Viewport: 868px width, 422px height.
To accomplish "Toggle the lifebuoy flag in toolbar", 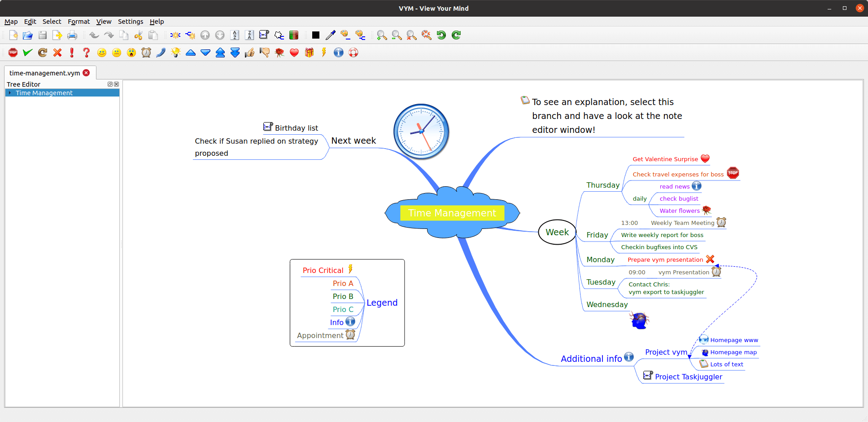I will coord(353,53).
